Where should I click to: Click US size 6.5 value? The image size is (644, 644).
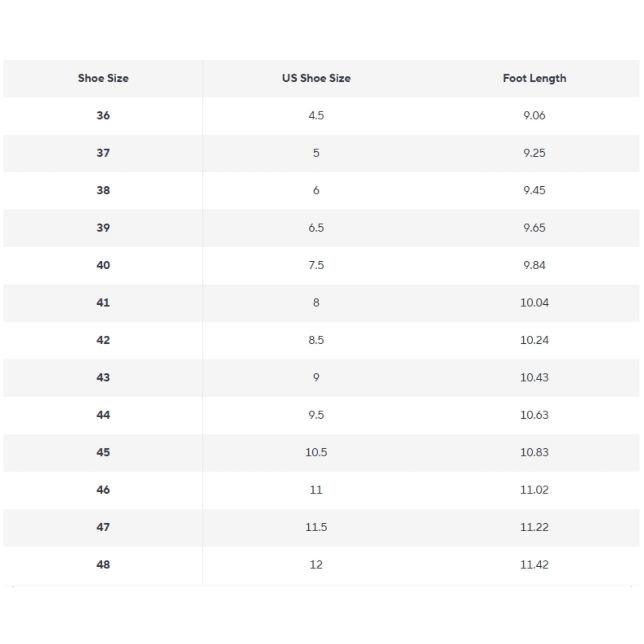316,228
